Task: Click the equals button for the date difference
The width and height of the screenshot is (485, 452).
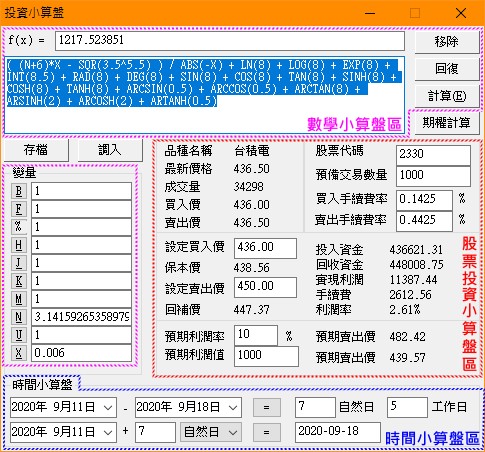Action: [266, 407]
